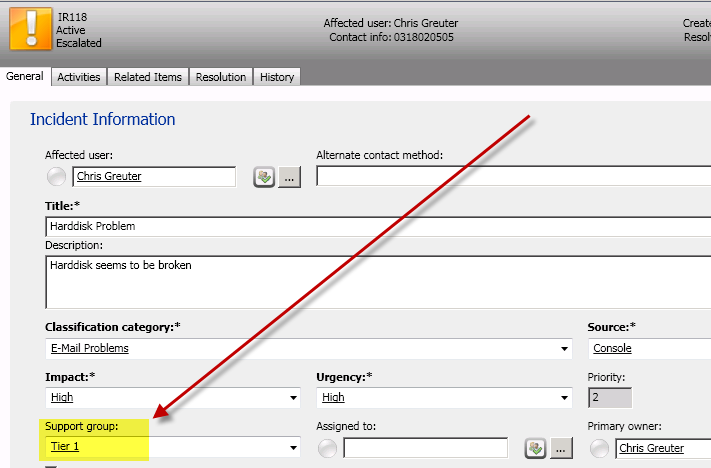This screenshot has height=468, width=711.
Task: Click the affected user browse ellipsis button
Action: (289, 177)
